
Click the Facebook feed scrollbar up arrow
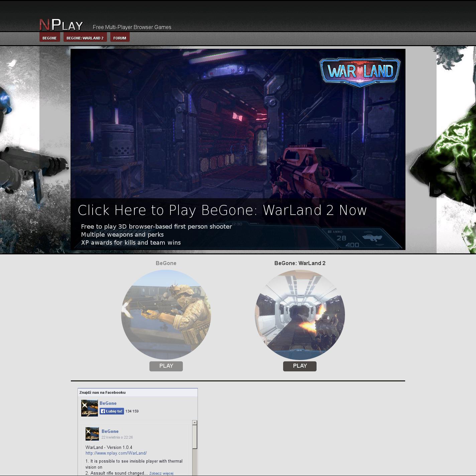click(x=195, y=423)
